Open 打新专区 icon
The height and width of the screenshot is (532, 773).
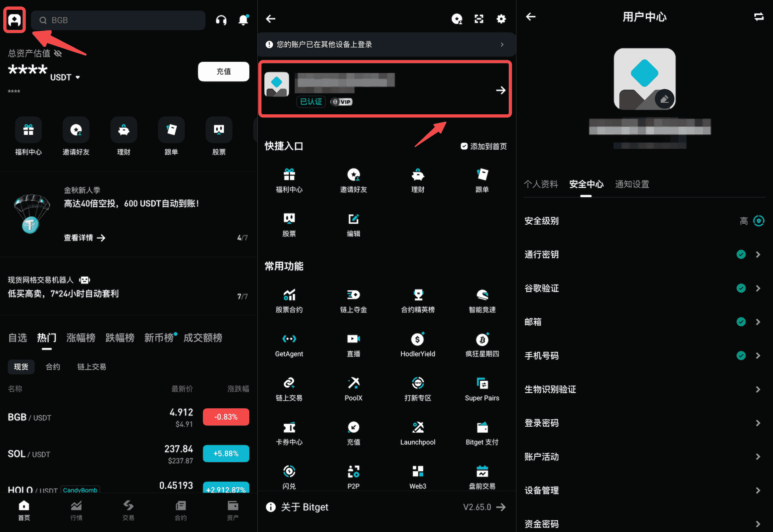[418, 383]
